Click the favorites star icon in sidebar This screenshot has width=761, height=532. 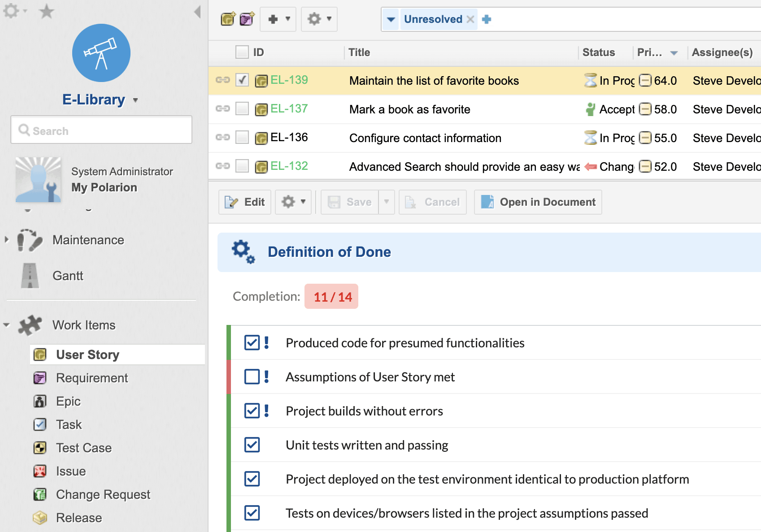click(47, 12)
